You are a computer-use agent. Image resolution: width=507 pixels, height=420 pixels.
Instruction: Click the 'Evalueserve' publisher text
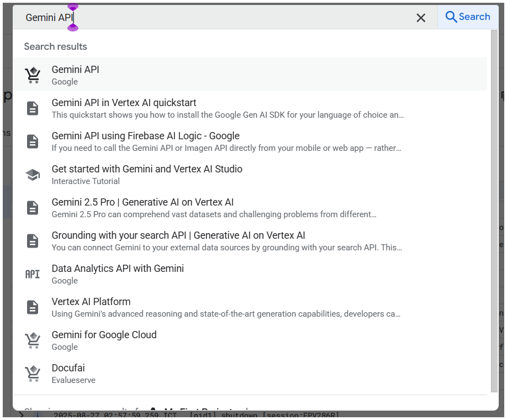[x=73, y=380]
